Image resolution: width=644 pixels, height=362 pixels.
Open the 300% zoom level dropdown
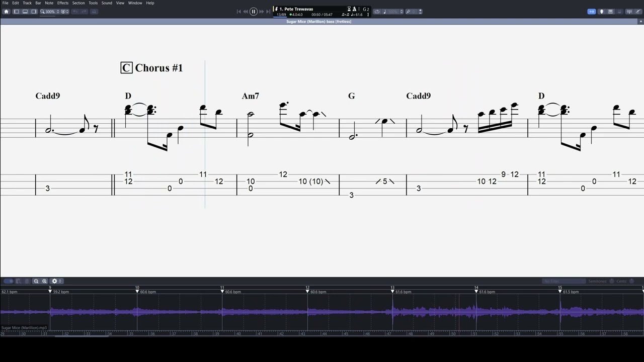pos(50,12)
